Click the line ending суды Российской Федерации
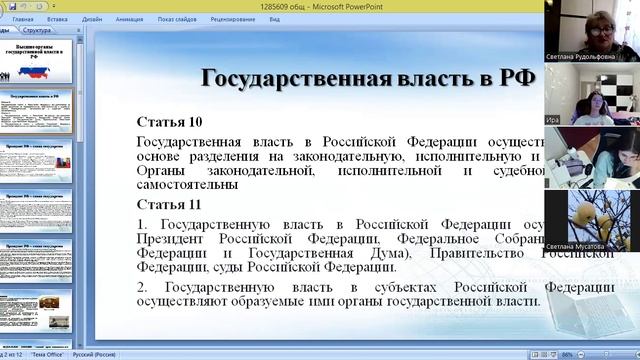Screen dimensions: 640x360 pyautogui.click(x=267, y=267)
